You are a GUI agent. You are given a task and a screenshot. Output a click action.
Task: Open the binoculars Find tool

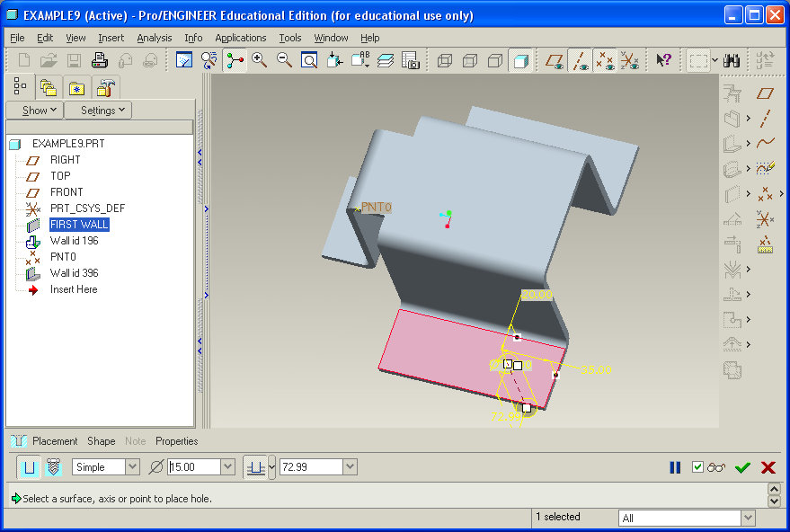(x=732, y=60)
